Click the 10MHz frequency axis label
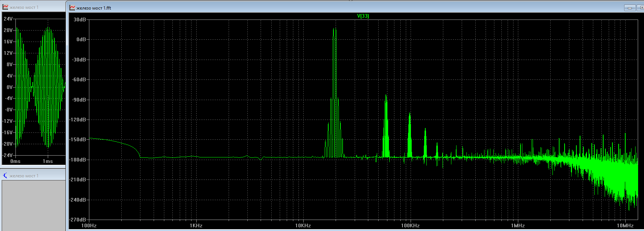 pos(625,225)
